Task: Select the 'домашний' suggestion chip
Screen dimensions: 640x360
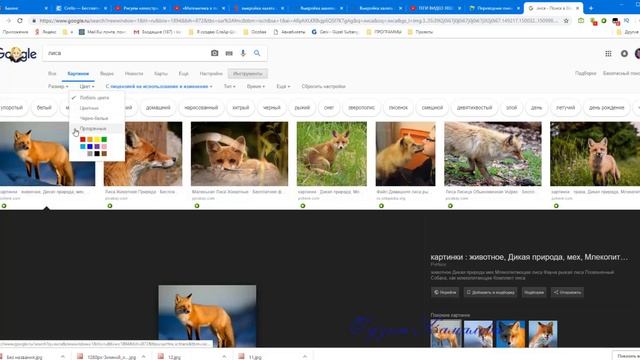Action: point(158,108)
